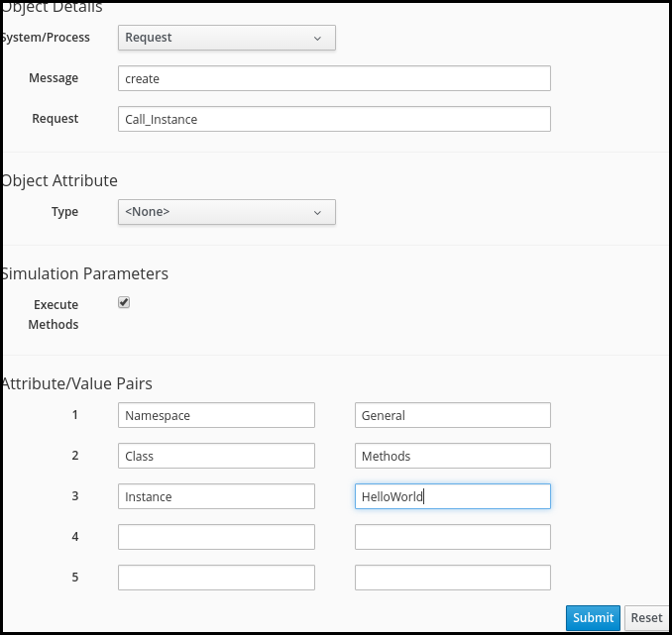
Task: Select the empty attribute field in row 4
Action: [216, 537]
